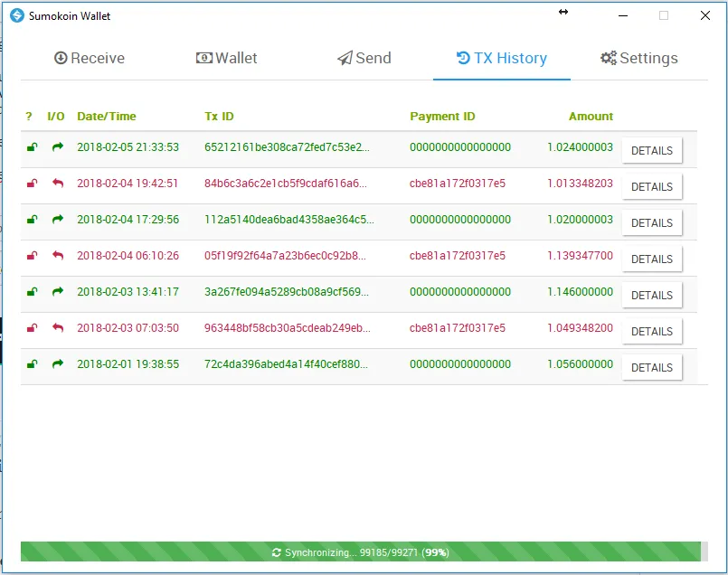
Task: Select Tx ID 112a5140dea6bad4358ae364c5...
Action: coord(289,220)
